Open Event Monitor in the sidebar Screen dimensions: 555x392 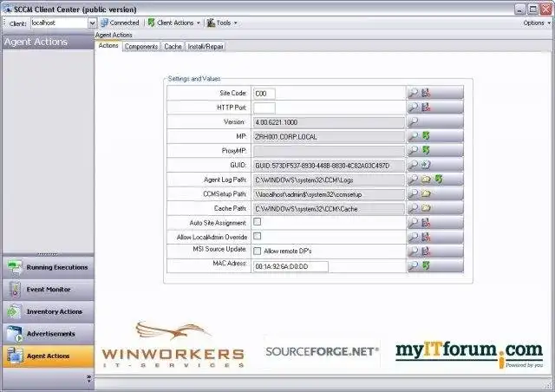point(49,290)
